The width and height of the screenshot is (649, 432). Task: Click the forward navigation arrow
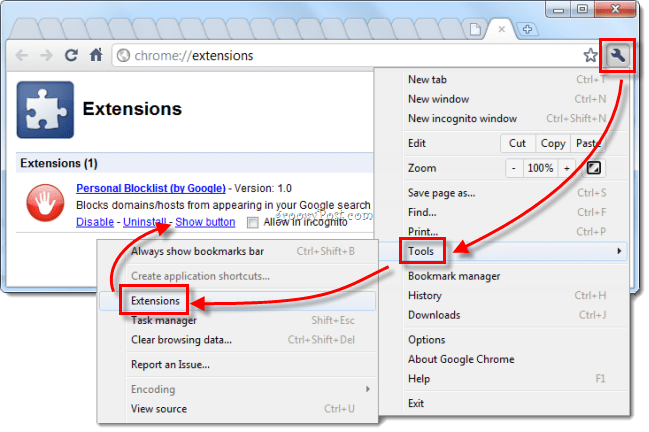point(46,55)
